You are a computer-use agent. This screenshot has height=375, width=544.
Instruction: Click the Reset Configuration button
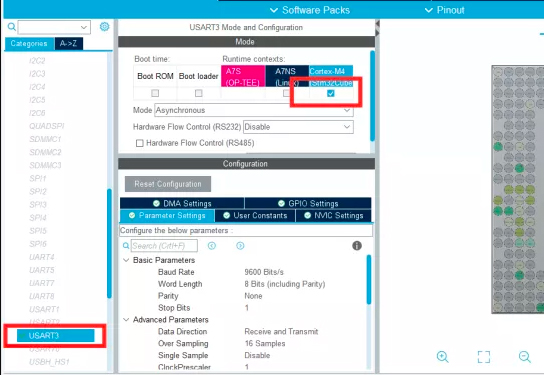(168, 184)
